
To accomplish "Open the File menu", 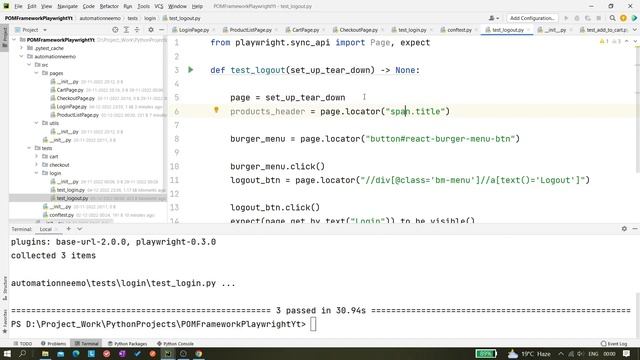I will 18,6.
